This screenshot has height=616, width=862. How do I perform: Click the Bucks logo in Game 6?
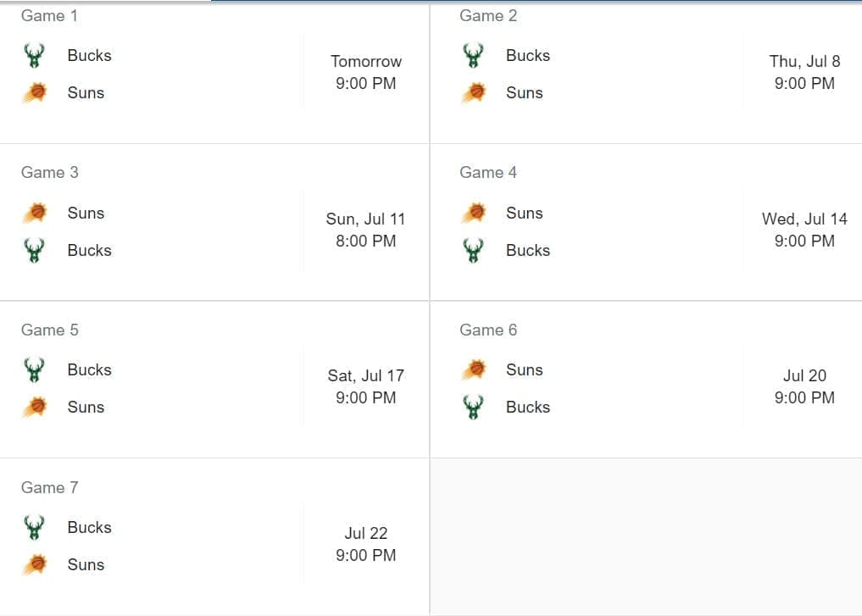tap(473, 407)
